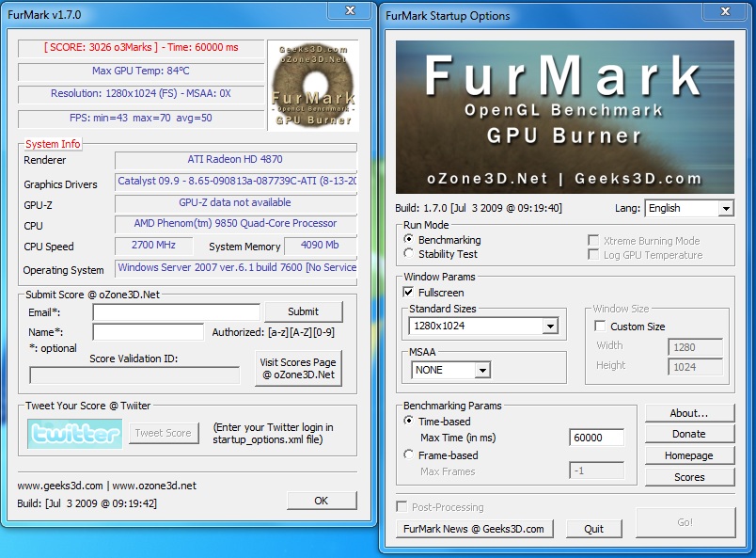Click the Submit button

[x=304, y=311]
